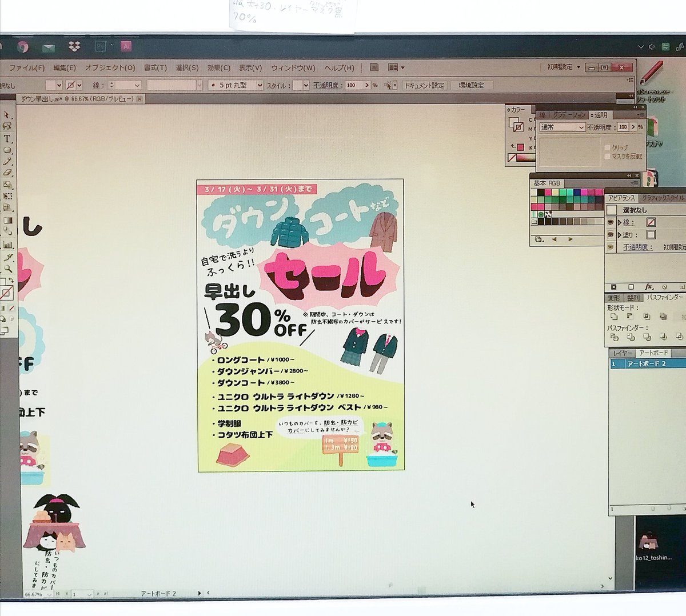Select the Free Transform tool
686x616 pixels.
pos(8,196)
